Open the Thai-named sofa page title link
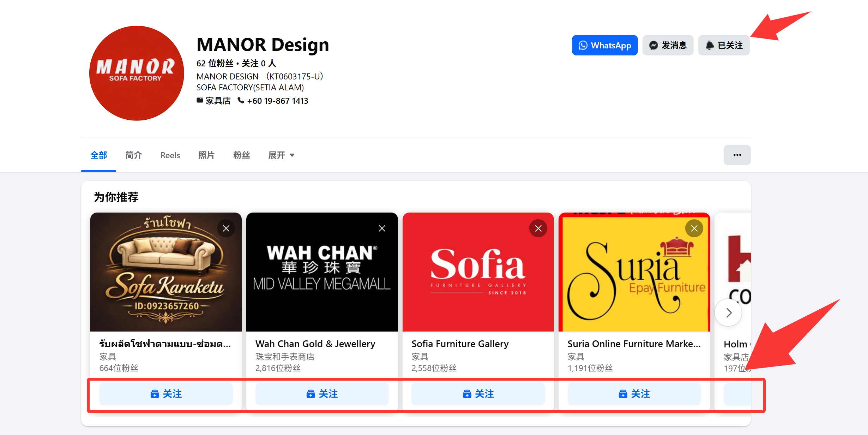This screenshot has height=435, width=868. tap(165, 344)
